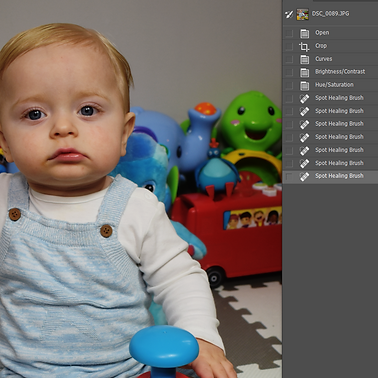Click the DSC_0089.JPG snapshot name
The image size is (378, 378).
point(330,14)
